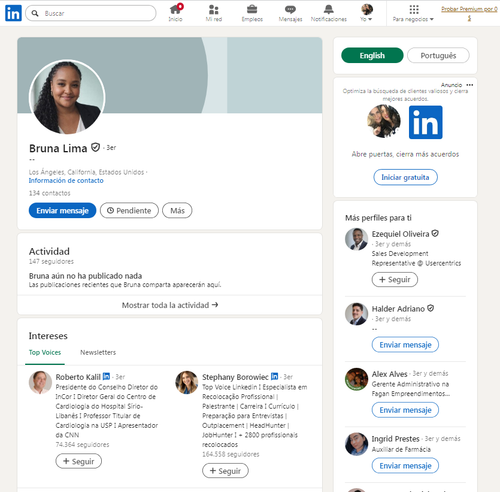Click shield badge beside Ezequiel Oliveira
Screen dimensions: 500x492
[435, 233]
